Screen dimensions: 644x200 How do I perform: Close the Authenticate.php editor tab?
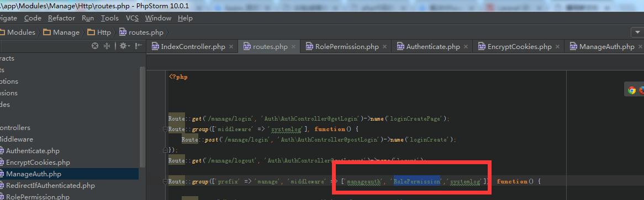[x=466, y=47]
